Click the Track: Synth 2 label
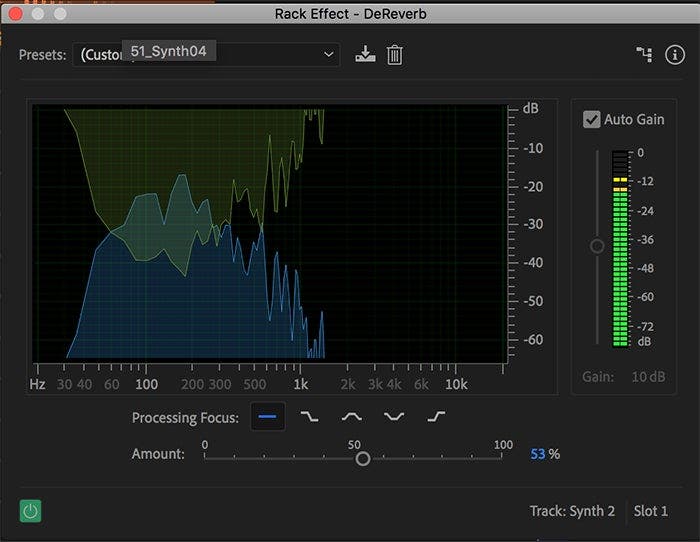700x542 pixels. tap(572, 511)
